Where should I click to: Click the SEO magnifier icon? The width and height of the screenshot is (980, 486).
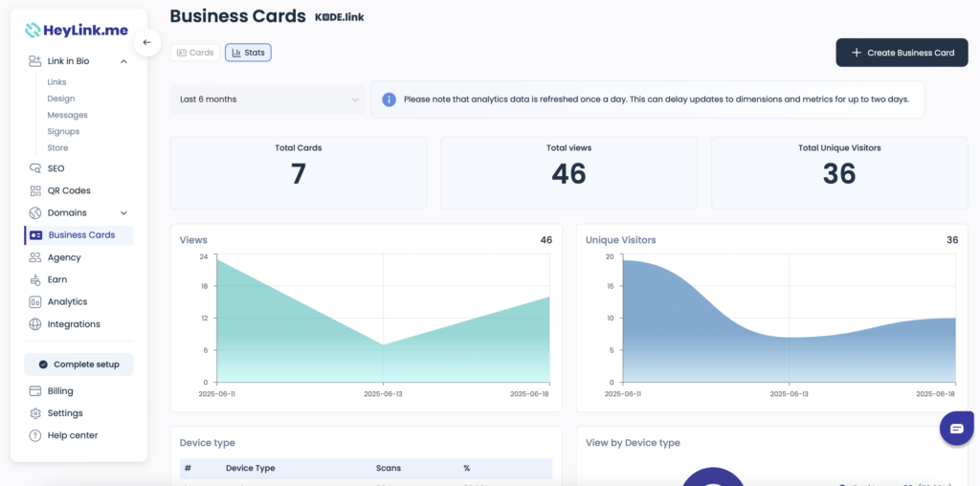pyautogui.click(x=35, y=168)
